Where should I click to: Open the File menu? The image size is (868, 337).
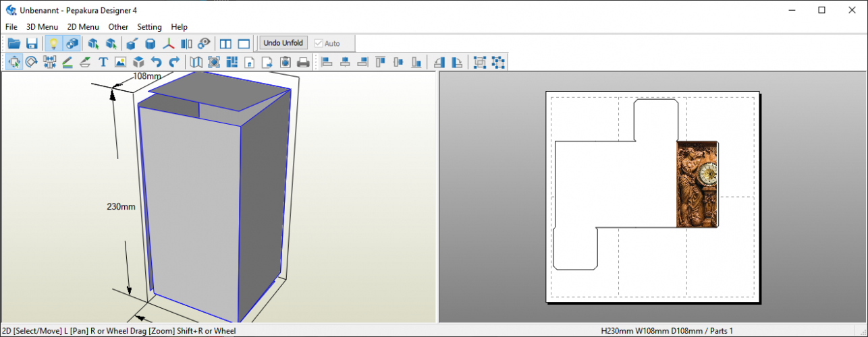point(11,27)
